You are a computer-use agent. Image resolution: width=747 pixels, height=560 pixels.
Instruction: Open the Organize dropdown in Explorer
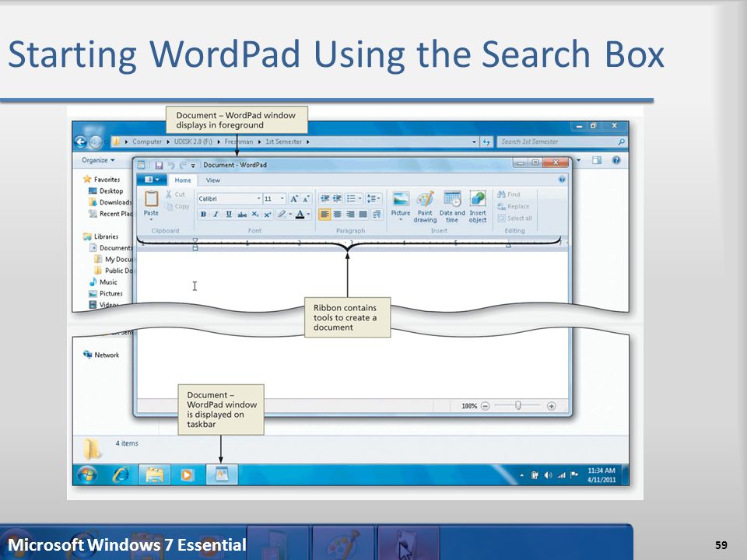(98, 160)
